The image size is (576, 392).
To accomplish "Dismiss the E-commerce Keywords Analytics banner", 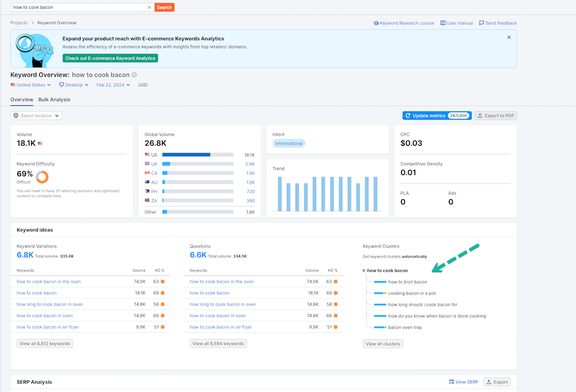I will [x=509, y=36].
